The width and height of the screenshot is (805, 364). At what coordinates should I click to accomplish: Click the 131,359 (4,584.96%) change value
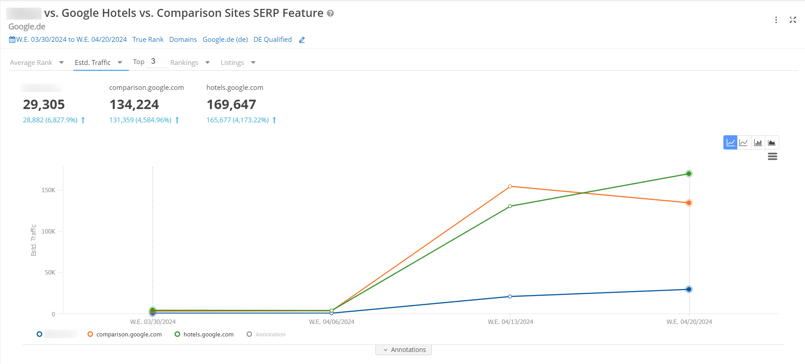coord(140,120)
